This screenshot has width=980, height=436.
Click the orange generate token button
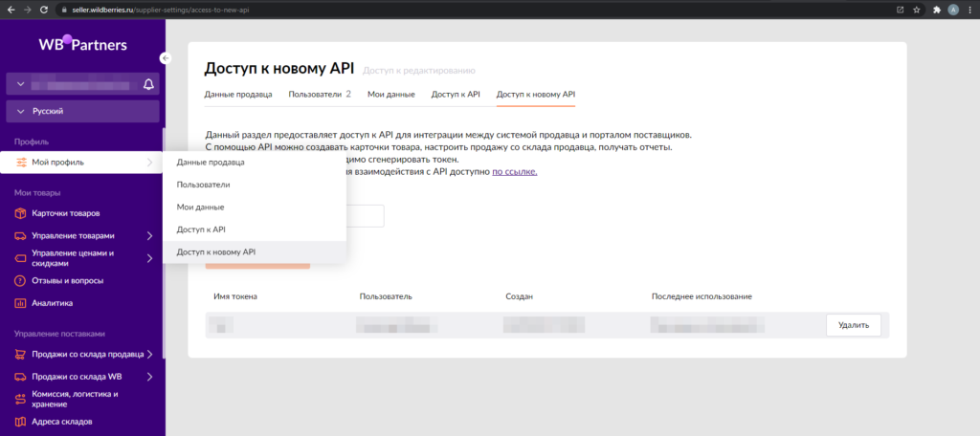tap(257, 266)
